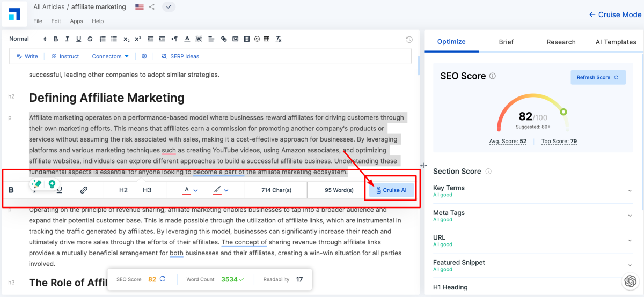The height and width of the screenshot is (297, 644).
Task: Toggle bold in the floating selection toolbar
Action: (x=11, y=190)
